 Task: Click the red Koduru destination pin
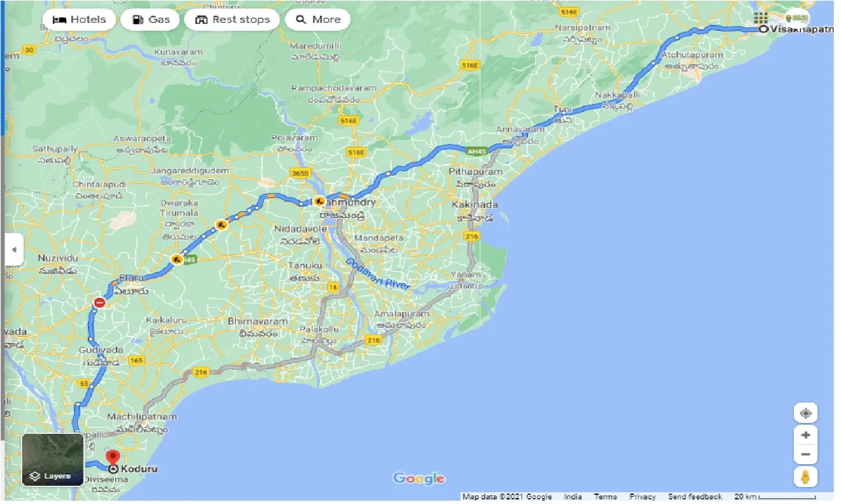pyautogui.click(x=113, y=458)
